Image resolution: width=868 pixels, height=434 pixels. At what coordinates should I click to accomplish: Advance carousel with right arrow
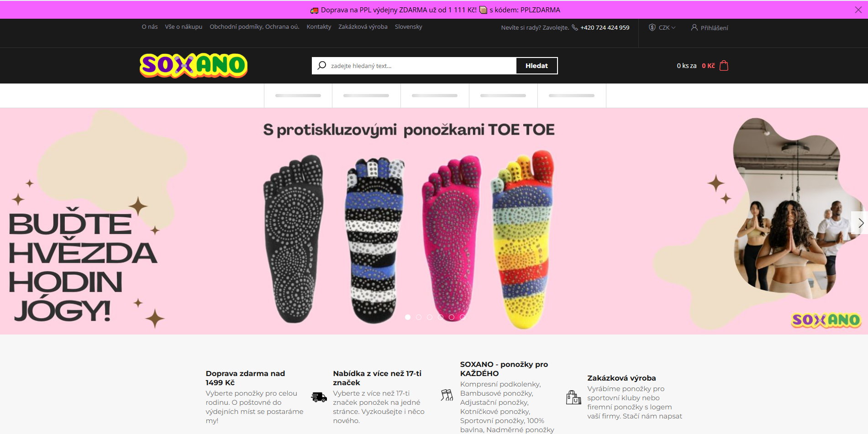pos(860,223)
